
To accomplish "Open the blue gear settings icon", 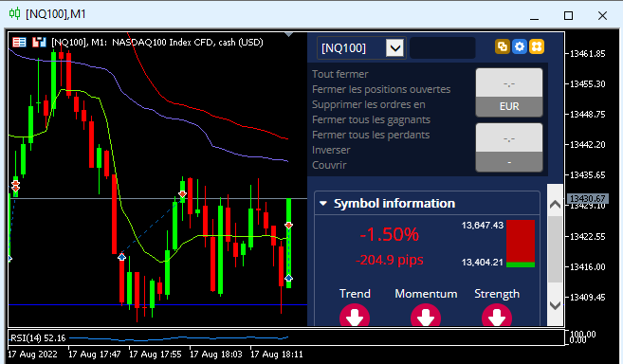I will (520, 46).
